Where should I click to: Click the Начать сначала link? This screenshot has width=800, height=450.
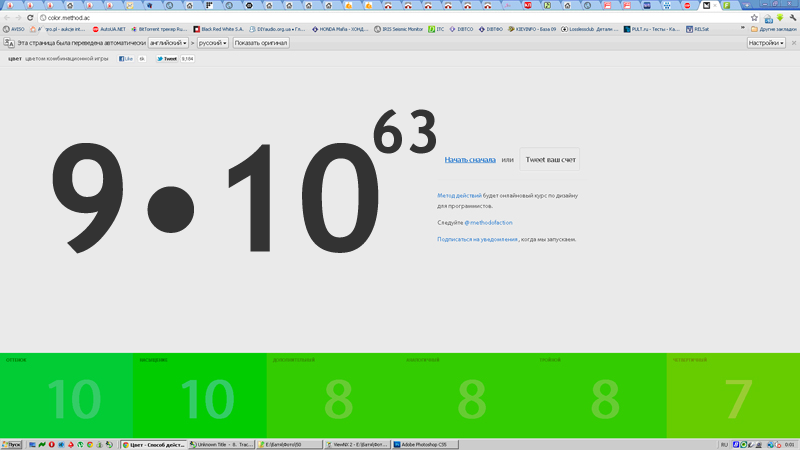(470, 159)
